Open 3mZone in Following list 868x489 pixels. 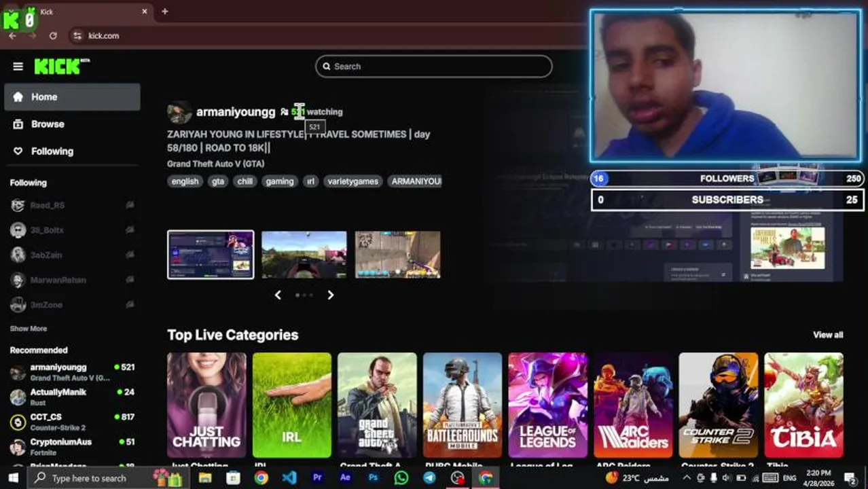72,305
